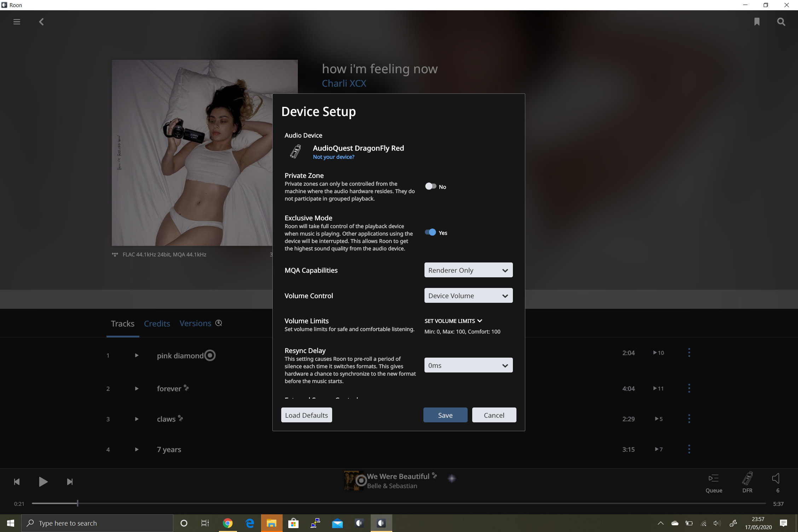Click Not your device? link
798x532 pixels.
pos(333,157)
